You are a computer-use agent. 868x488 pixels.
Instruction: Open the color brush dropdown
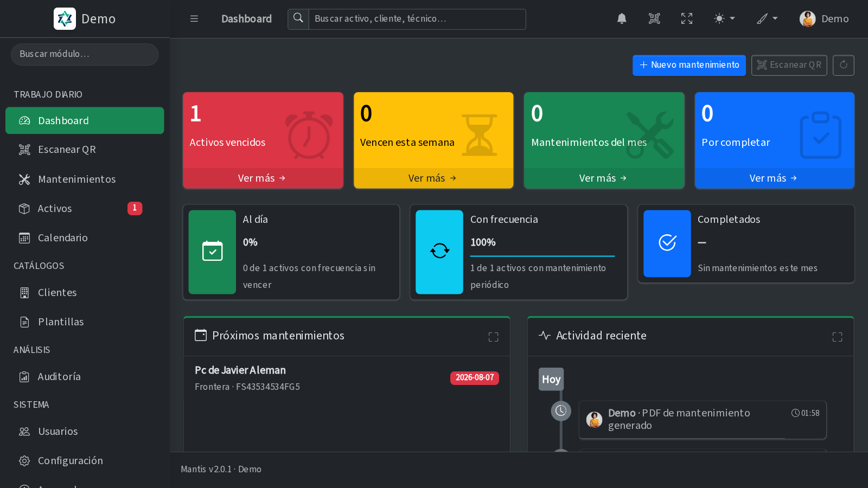[x=768, y=19]
